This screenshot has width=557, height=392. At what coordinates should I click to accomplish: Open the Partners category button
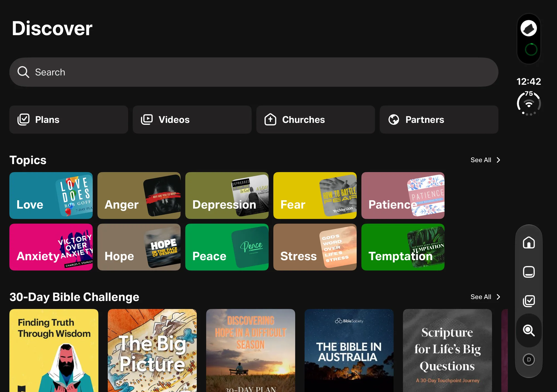click(439, 120)
